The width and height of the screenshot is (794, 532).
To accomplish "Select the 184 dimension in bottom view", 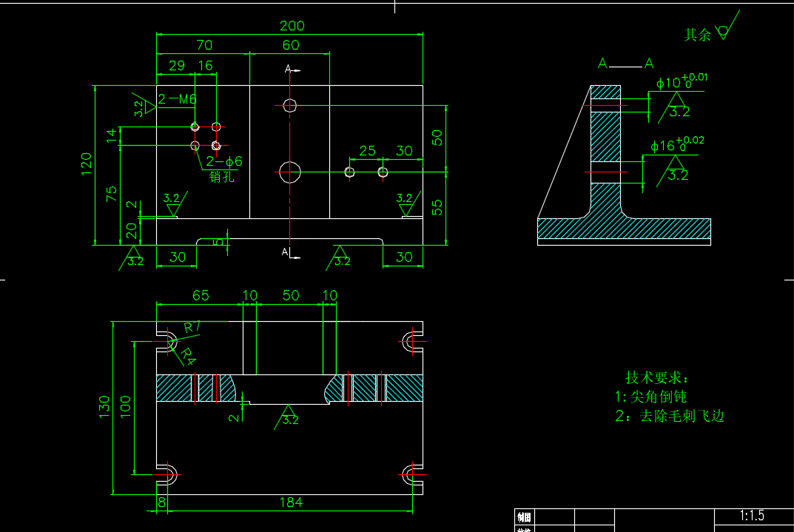I will click(x=291, y=502).
